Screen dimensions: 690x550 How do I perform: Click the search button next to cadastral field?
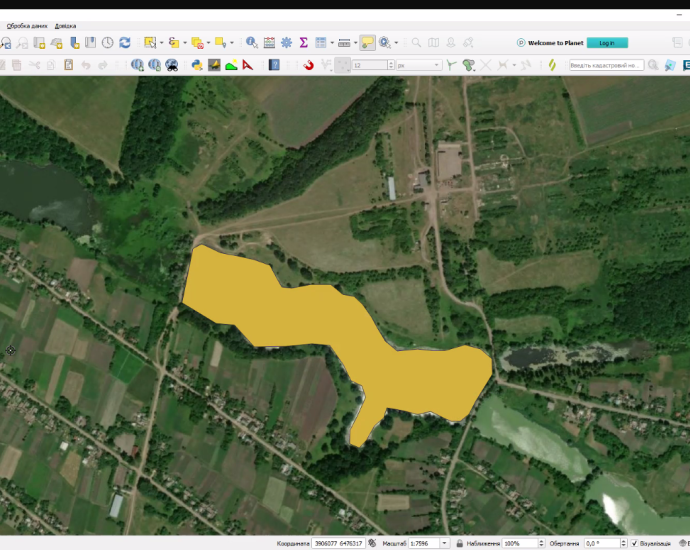[x=653, y=65]
